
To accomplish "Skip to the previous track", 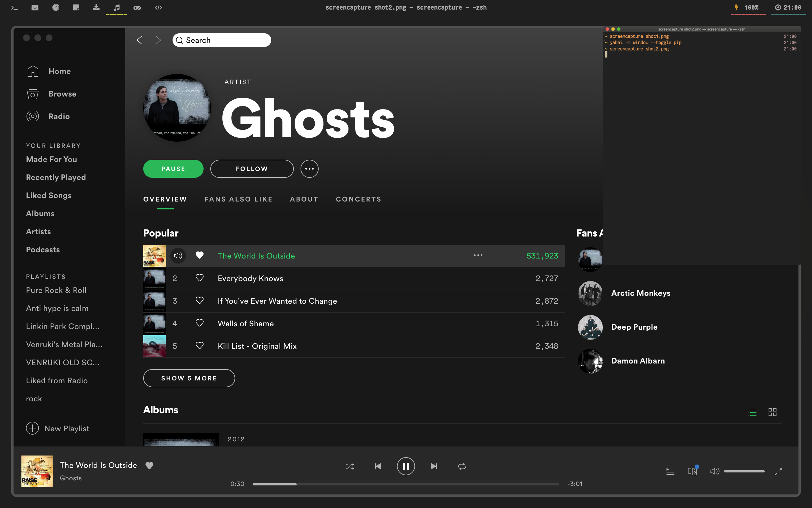I will pyautogui.click(x=378, y=466).
